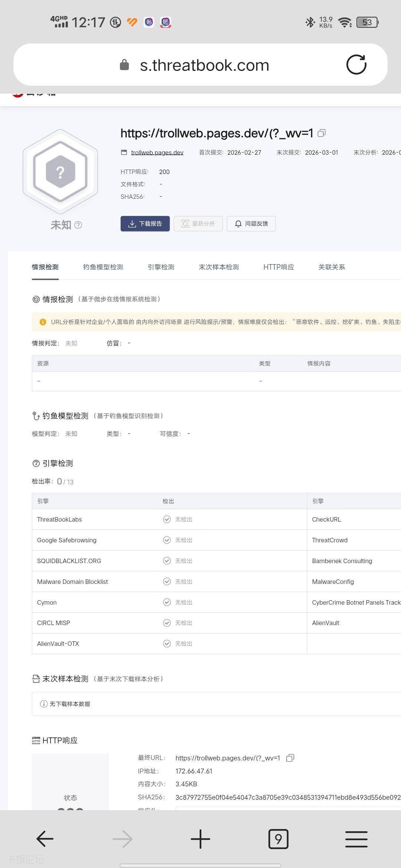Select the 末次样本检测 tab
401x868 pixels.
tap(219, 267)
